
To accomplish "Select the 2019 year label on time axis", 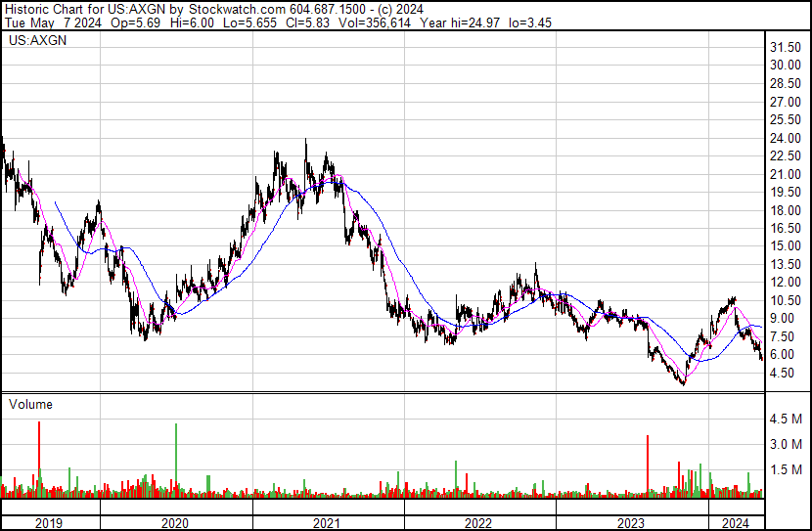I will click(50, 523).
